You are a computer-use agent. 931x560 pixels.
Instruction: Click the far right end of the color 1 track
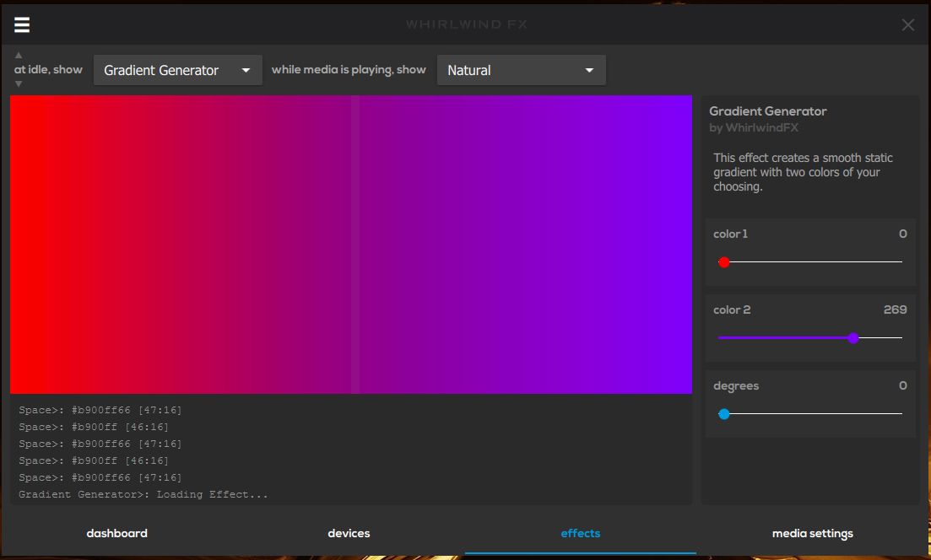900,262
